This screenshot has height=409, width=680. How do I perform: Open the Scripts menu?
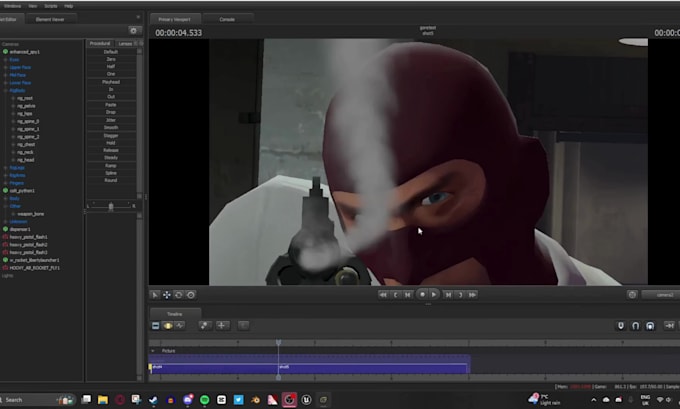(x=51, y=6)
